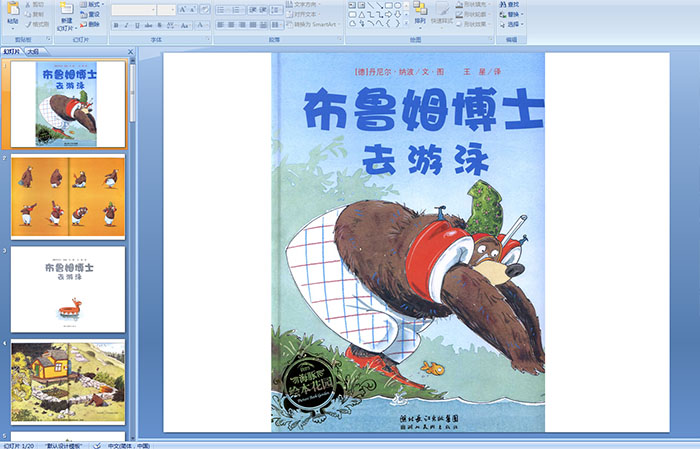Toggle Strikethrough (abc) formatting

pyautogui.click(x=149, y=25)
